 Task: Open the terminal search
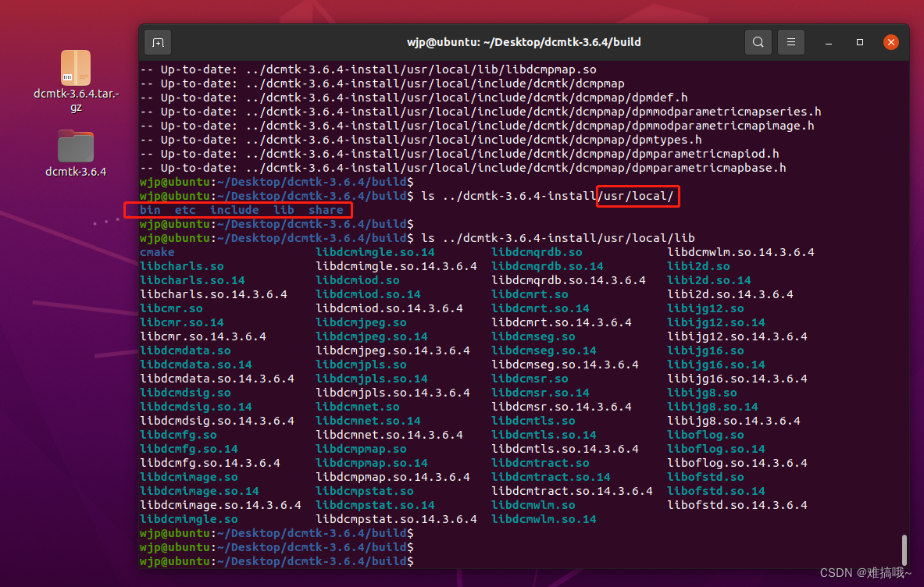pos(758,42)
